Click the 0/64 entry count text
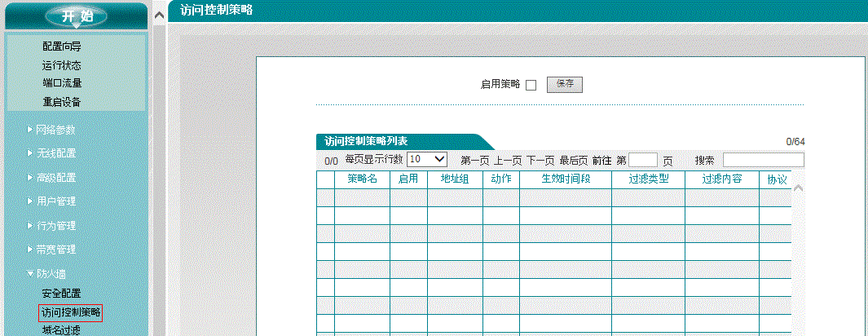 (795, 142)
